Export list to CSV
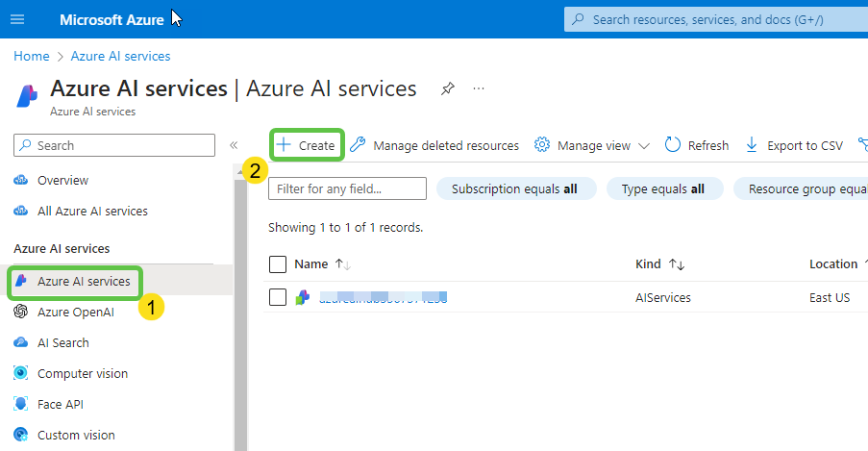 point(794,145)
